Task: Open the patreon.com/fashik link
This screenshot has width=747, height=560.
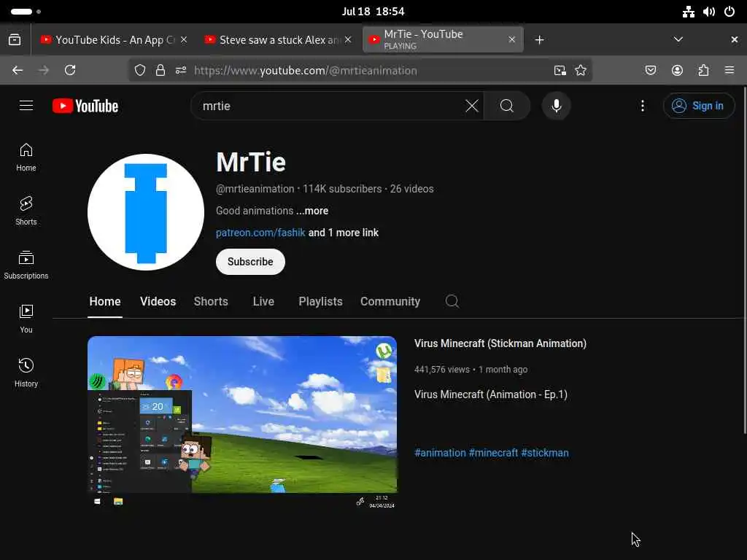Action: [260, 233]
